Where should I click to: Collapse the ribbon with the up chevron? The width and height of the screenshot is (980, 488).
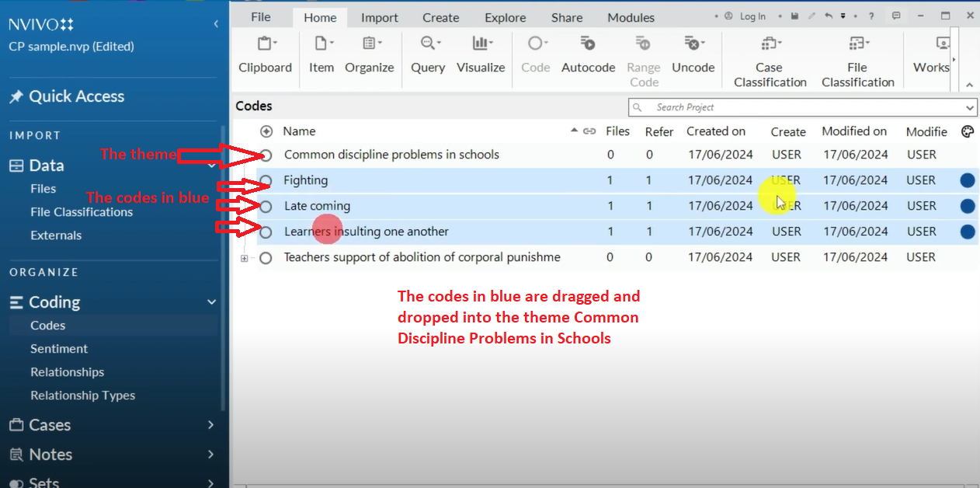click(970, 85)
